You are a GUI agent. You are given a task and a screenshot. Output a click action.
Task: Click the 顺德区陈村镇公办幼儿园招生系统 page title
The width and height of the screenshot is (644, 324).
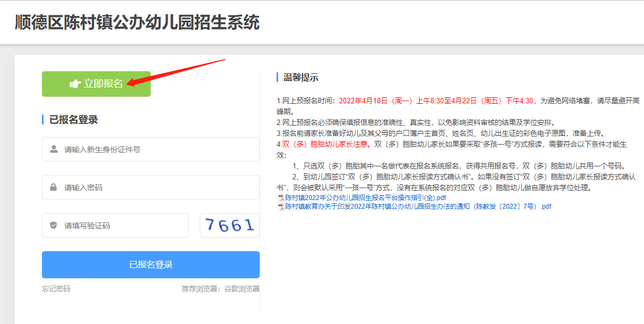coord(137,22)
